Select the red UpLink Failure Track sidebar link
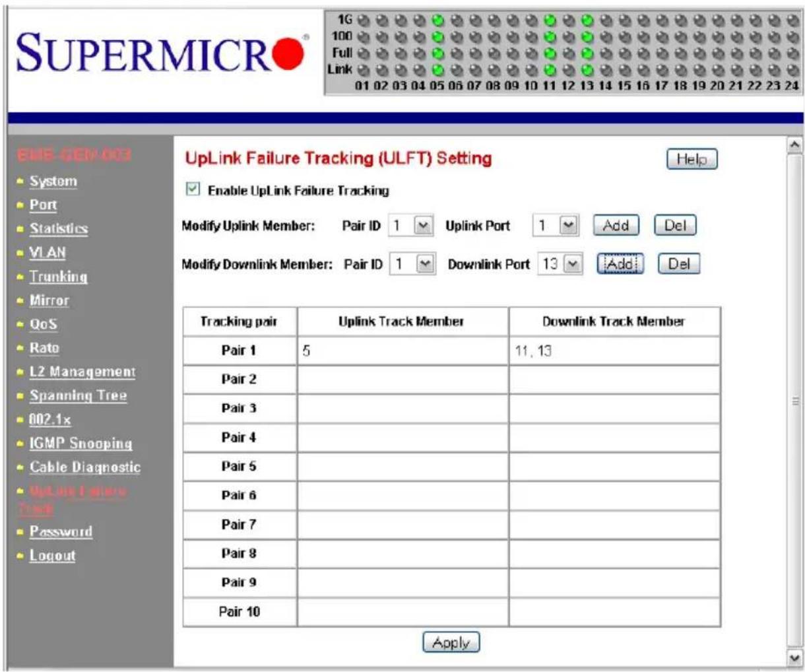 click(71, 500)
